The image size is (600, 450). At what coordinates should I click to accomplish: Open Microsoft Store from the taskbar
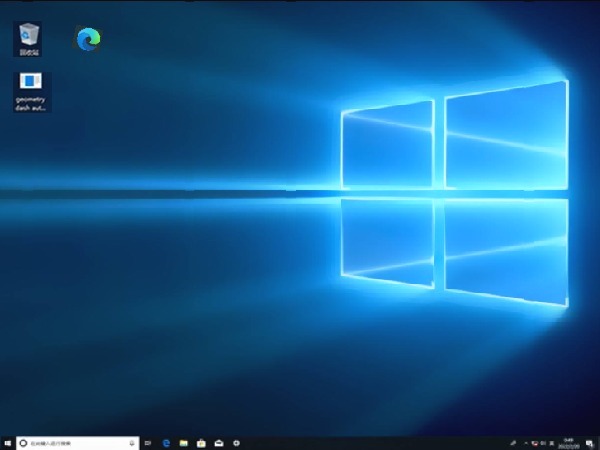(x=201, y=443)
